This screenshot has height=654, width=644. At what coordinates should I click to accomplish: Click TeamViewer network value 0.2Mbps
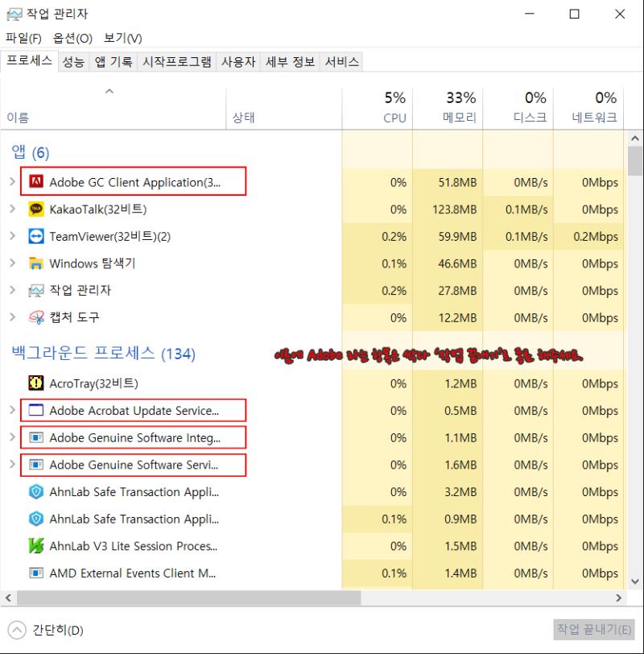point(596,237)
